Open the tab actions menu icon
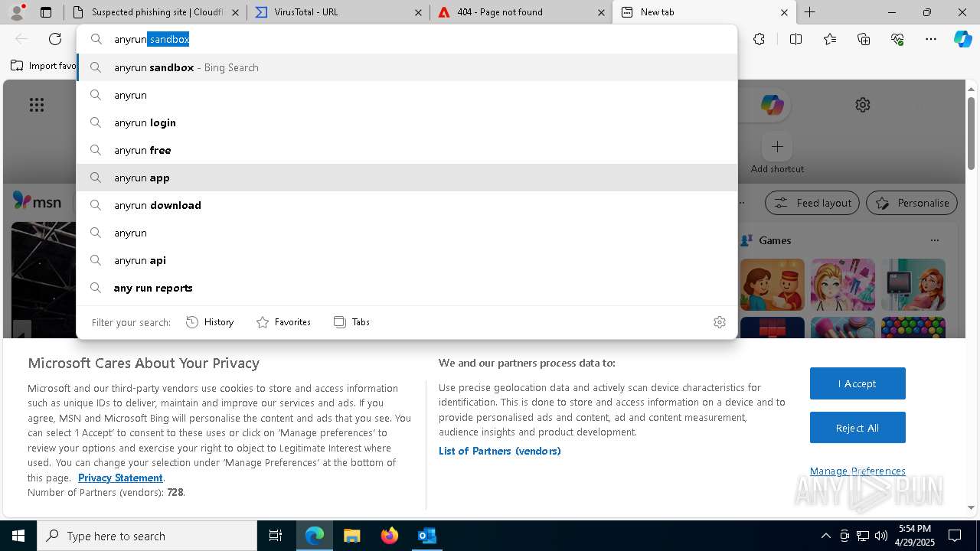Image resolution: width=980 pixels, height=551 pixels. tap(46, 12)
